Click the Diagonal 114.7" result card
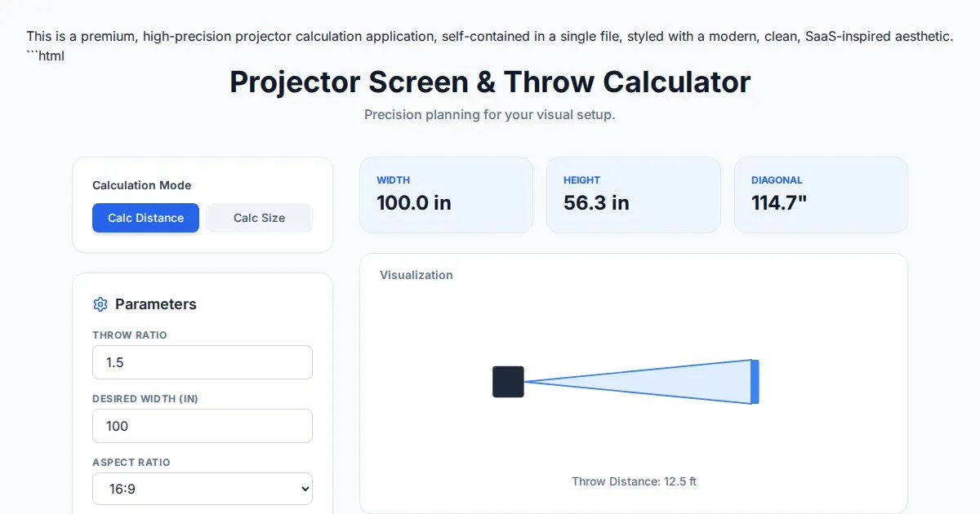 [820, 195]
